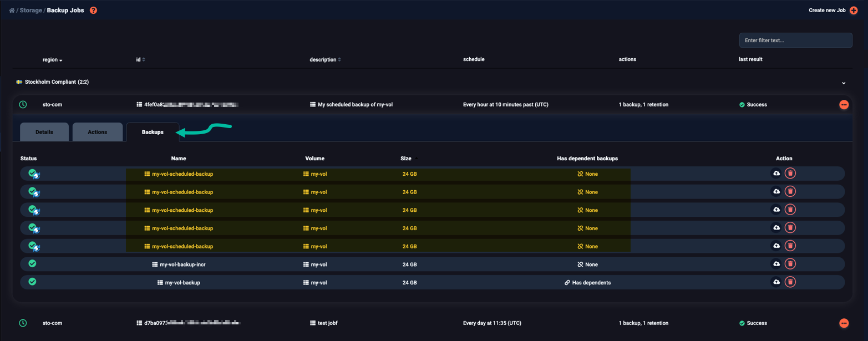Sort jobs by the description column

325,59
